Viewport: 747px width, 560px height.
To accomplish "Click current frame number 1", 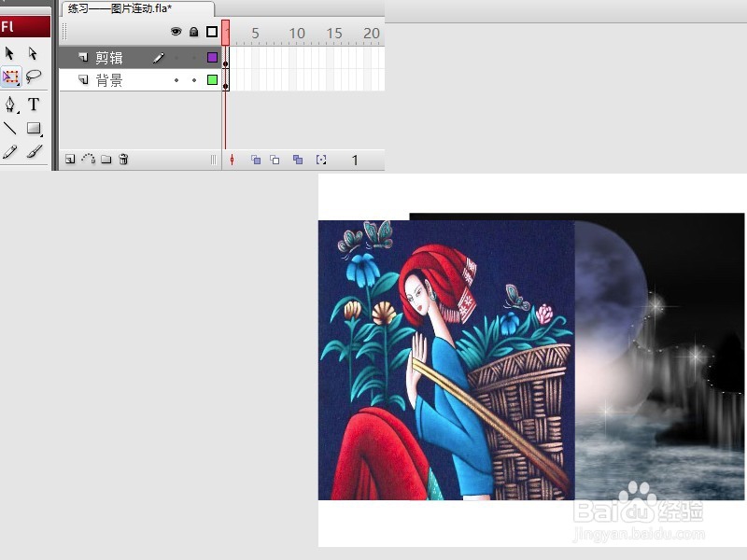I will point(355,160).
